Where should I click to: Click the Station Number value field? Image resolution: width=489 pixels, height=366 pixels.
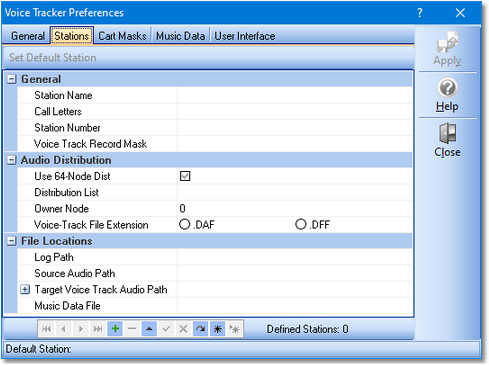click(x=295, y=128)
